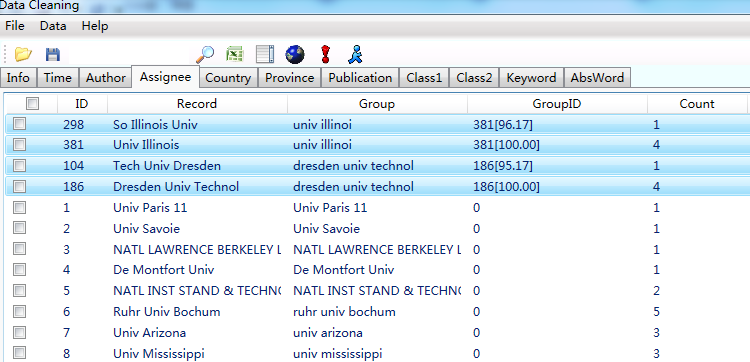
Task: Open the File menu
Action: (15, 26)
